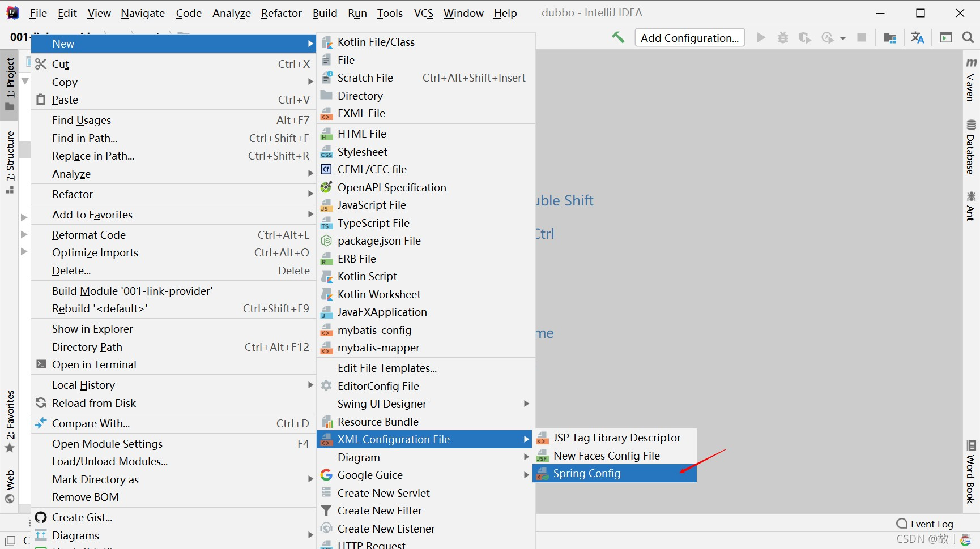Choose mybatis-mapper template
Screen dimensions: 980x549
click(426, 348)
